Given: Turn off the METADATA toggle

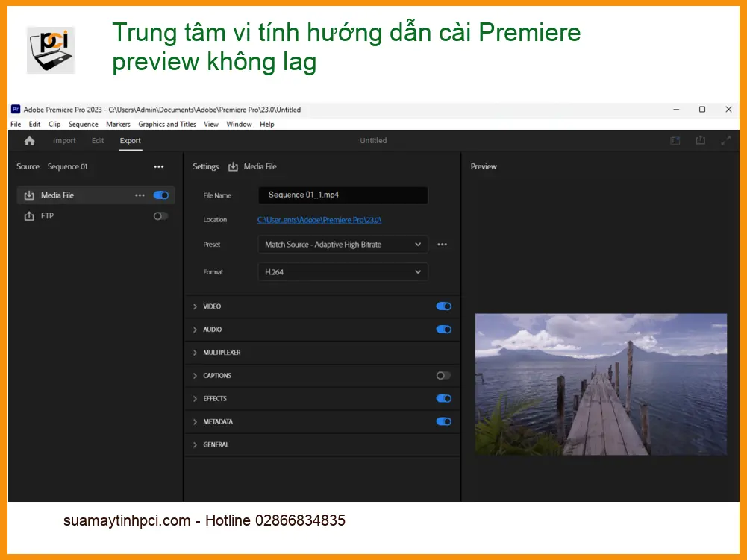Looking at the screenshot, I should pos(443,421).
